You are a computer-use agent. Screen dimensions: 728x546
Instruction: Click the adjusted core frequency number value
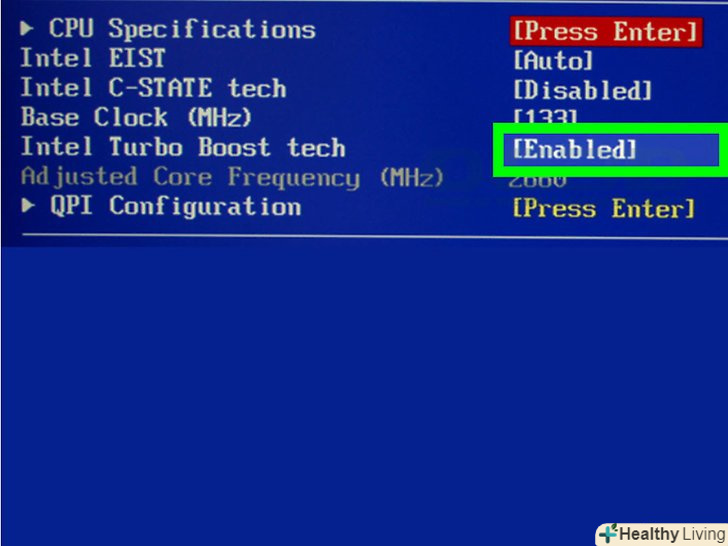(x=538, y=182)
